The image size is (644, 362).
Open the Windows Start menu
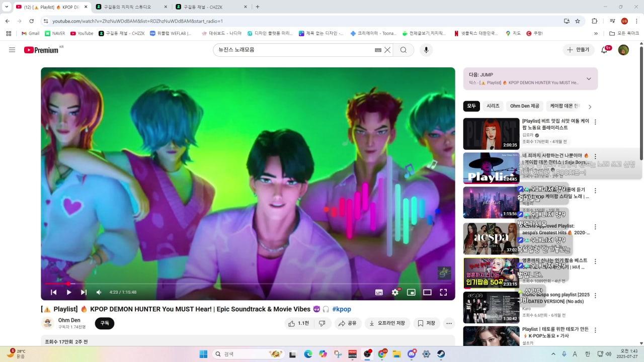[203, 354]
